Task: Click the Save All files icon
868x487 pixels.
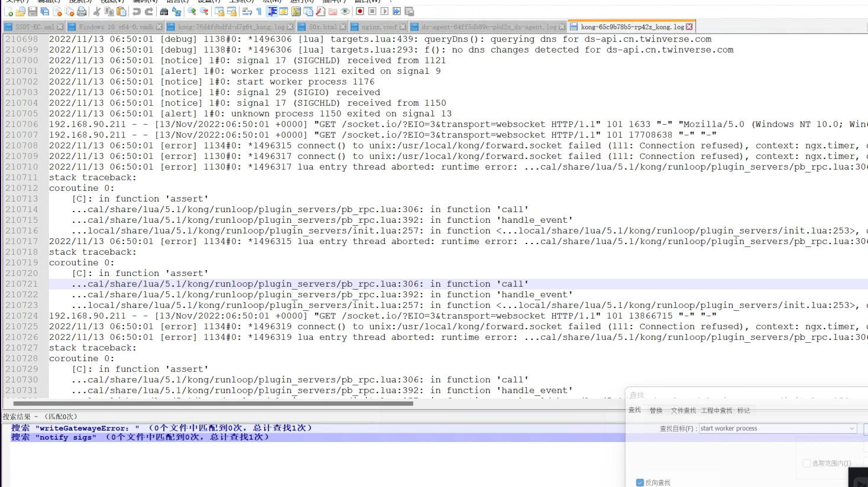Action: click(x=45, y=11)
